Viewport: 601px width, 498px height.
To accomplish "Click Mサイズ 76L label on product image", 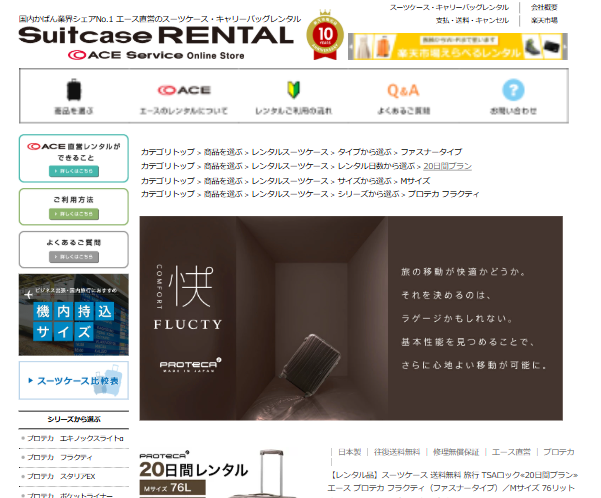I will click(172, 488).
